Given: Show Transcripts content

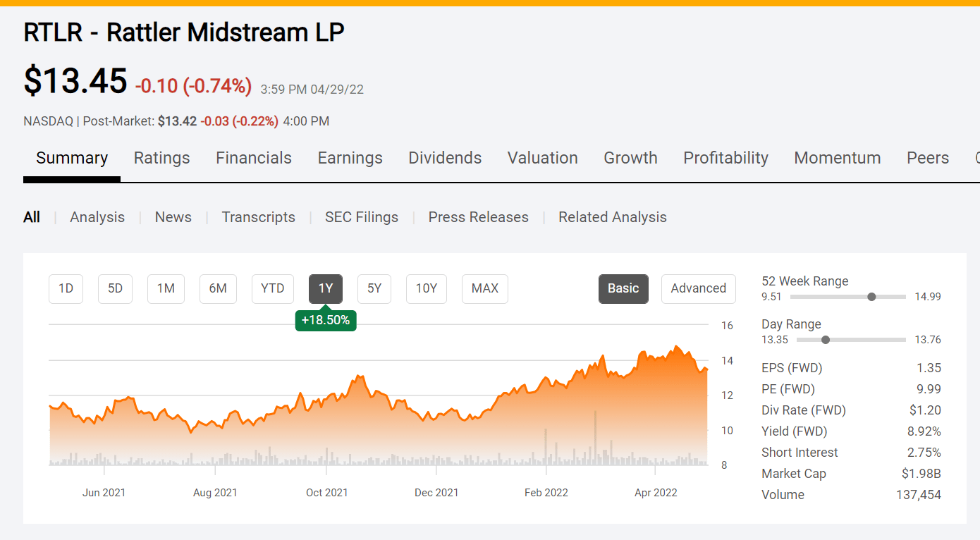Looking at the screenshot, I should click(x=259, y=217).
